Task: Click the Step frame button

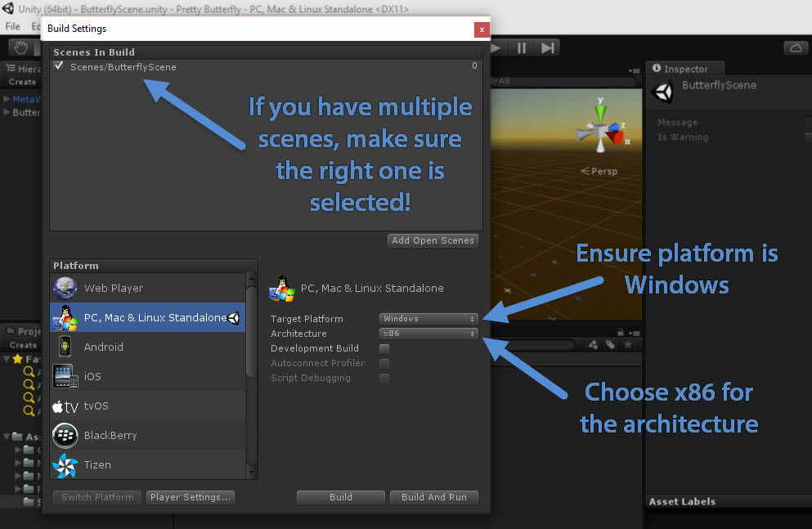Action: (x=549, y=48)
